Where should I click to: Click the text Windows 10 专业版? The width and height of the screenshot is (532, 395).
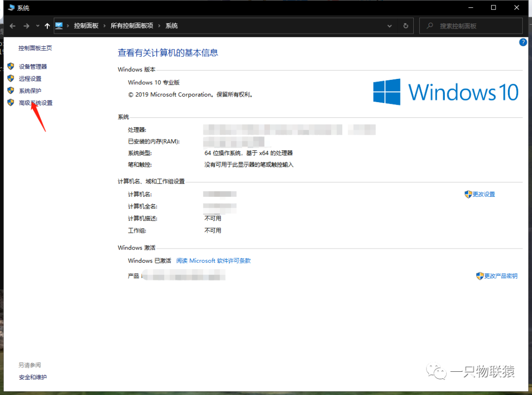click(154, 82)
